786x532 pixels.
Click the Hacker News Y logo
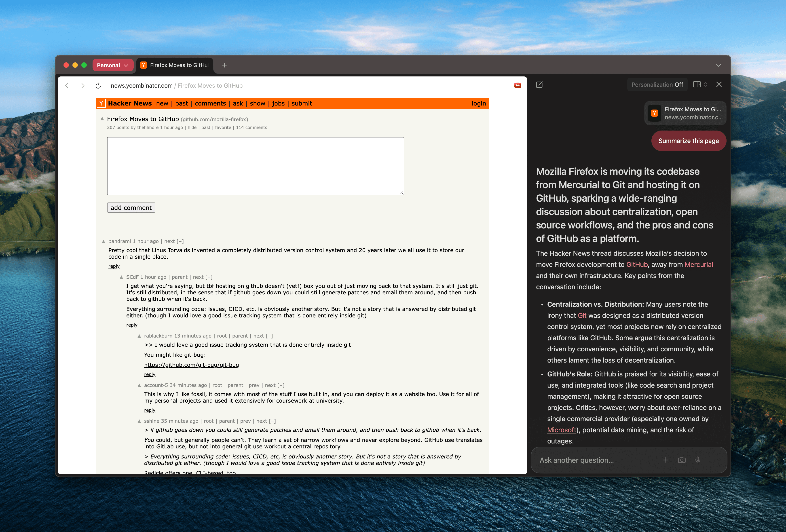click(101, 103)
